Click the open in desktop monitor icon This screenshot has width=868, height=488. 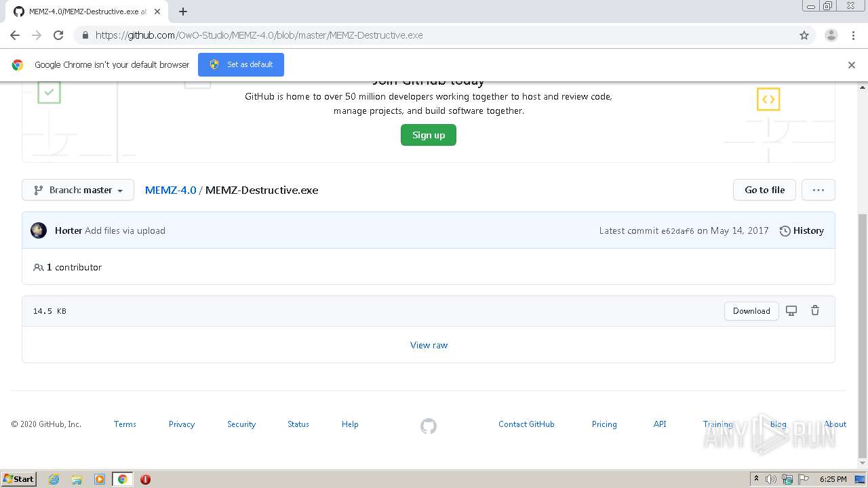(x=791, y=311)
